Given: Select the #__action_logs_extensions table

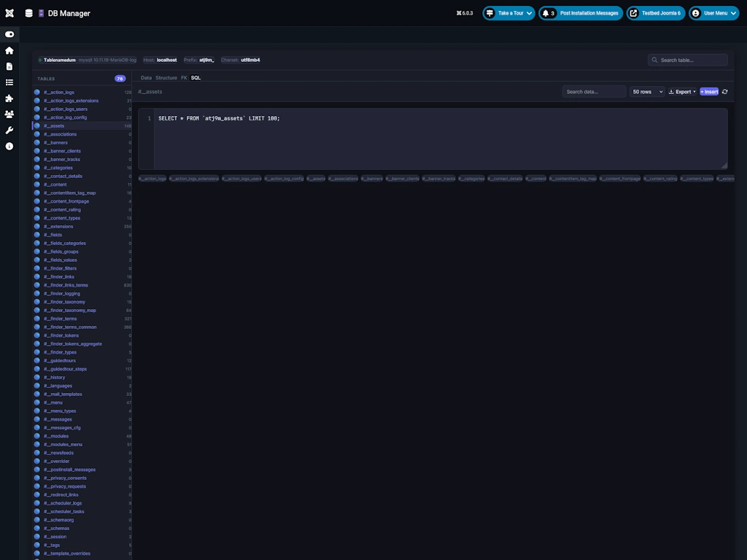Looking at the screenshot, I should (82, 101).
